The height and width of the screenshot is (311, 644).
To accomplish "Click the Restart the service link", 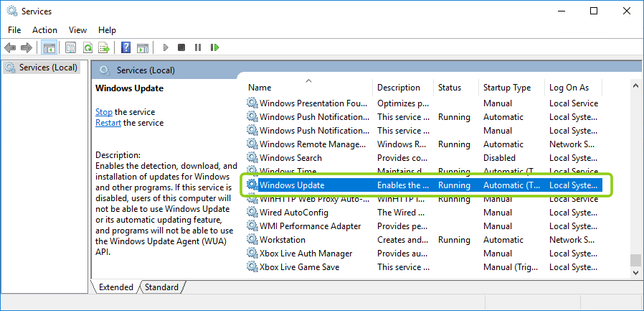I will click(x=108, y=123).
